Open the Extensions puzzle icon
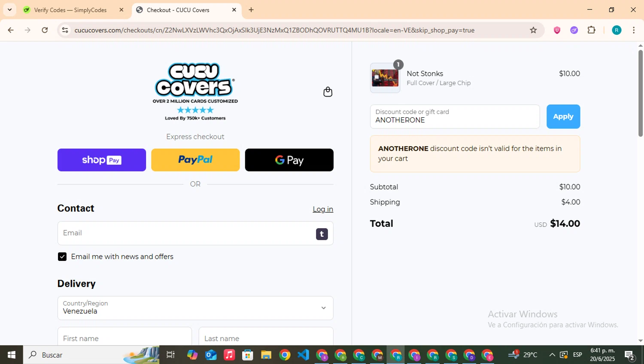This screenshot has width=644, height=364. pos(592,30)
